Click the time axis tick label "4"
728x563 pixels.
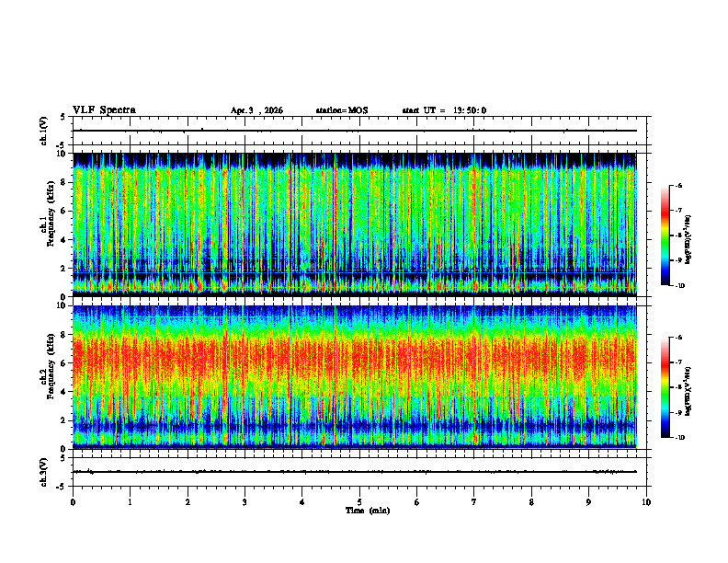coord(302,502)
